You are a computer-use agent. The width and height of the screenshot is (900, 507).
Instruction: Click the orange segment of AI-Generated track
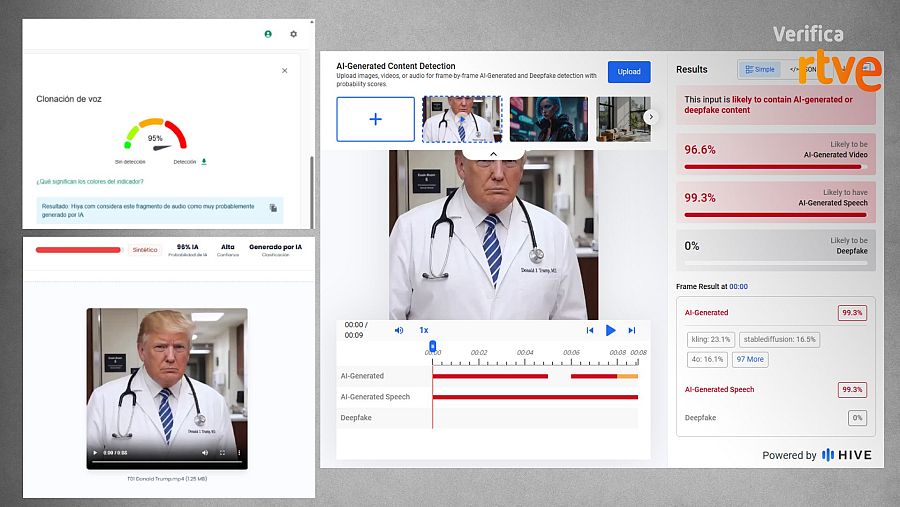[x=627, y=376]
